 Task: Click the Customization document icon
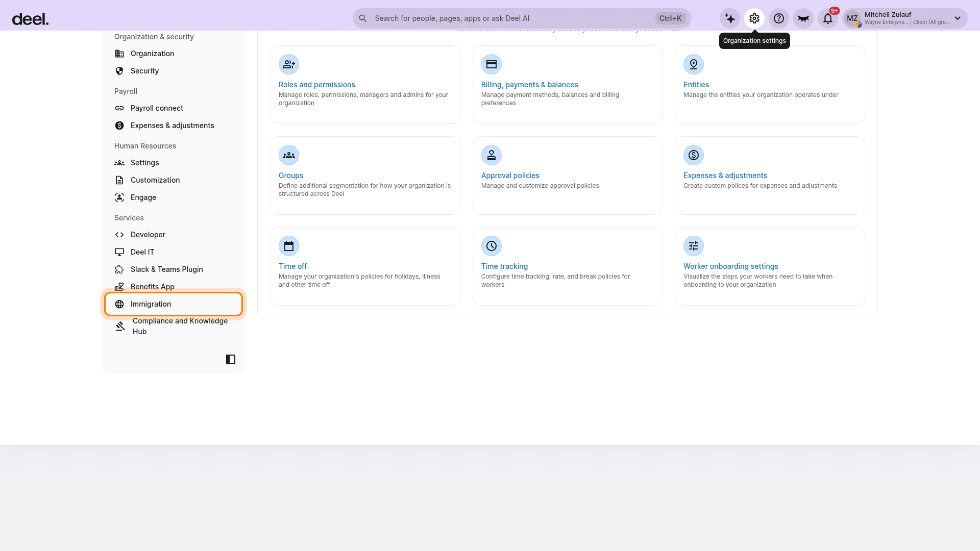point(119,180)
